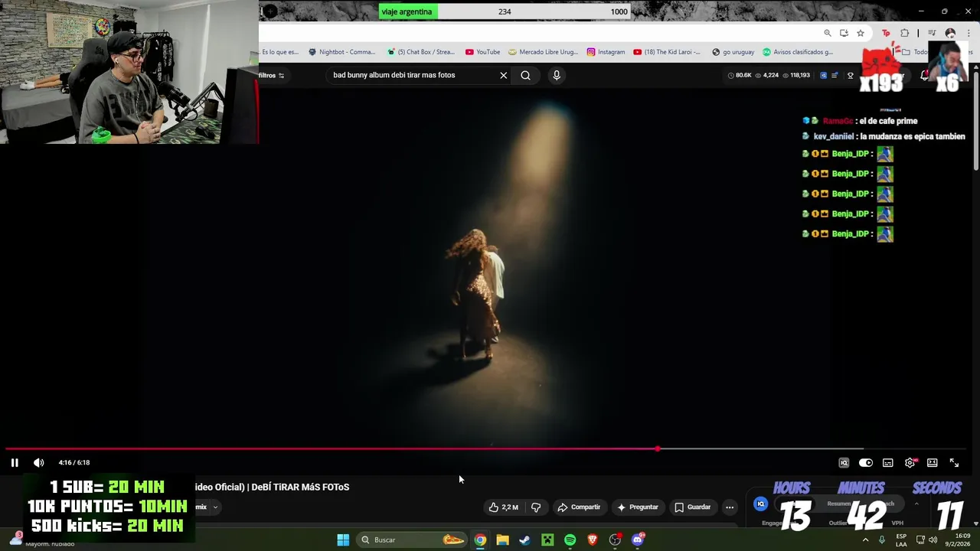Open the player settings gear

tap(910, 463)
